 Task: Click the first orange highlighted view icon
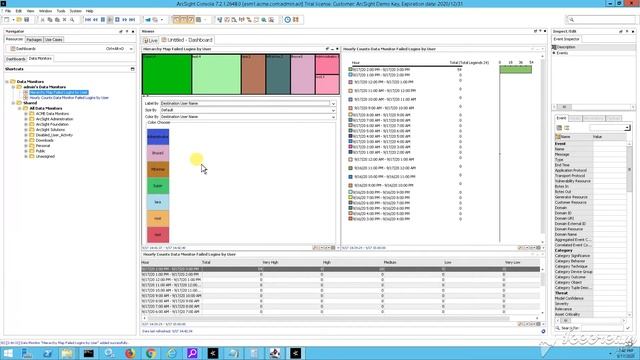[x=176, y=20]
